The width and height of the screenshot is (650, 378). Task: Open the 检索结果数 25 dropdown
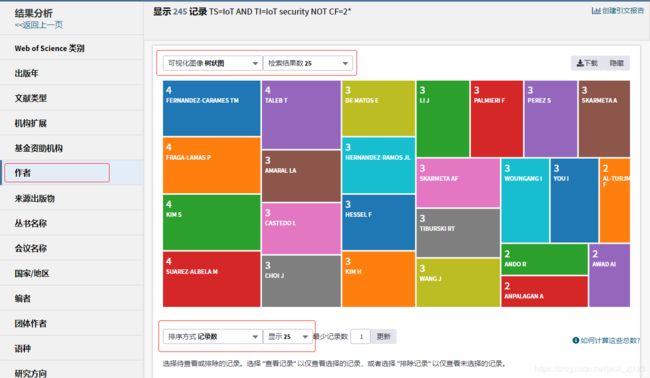[308, 63]
